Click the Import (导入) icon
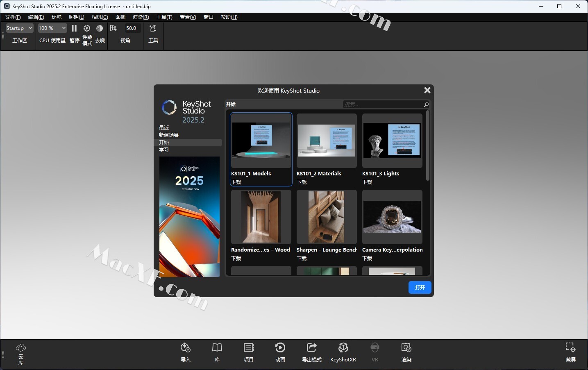The image size is (588, 370). pos(186,347)
